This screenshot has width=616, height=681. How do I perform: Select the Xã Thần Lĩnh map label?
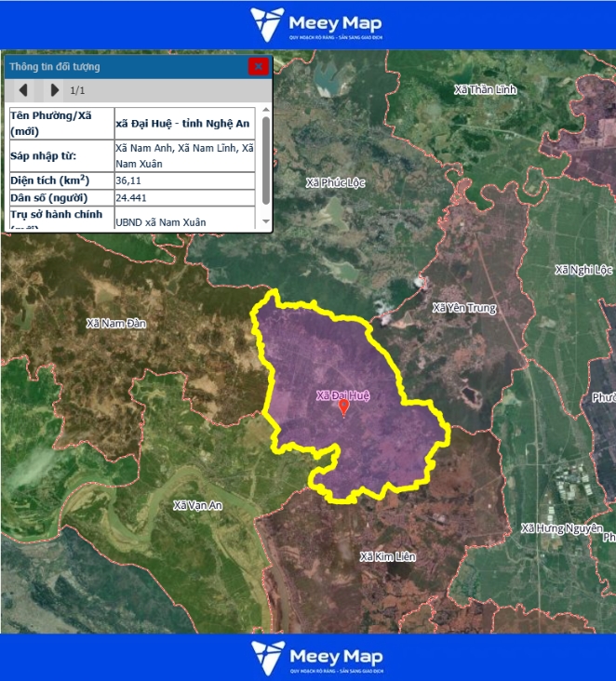point(484,89)
